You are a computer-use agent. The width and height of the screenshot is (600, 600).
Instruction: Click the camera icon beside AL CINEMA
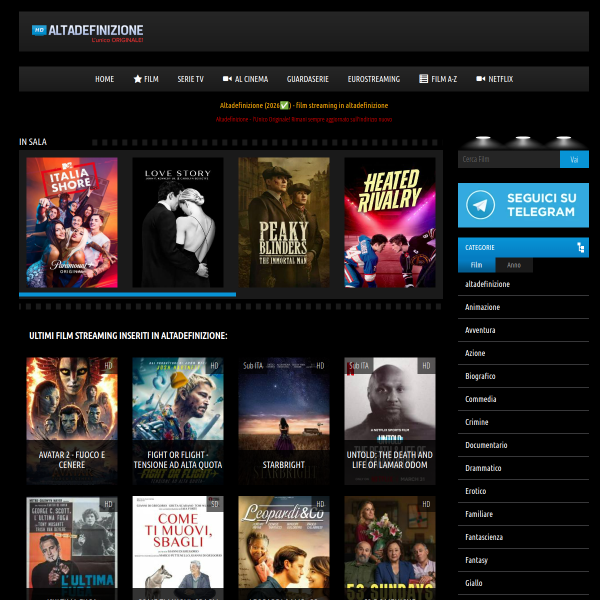pos(228,79)
